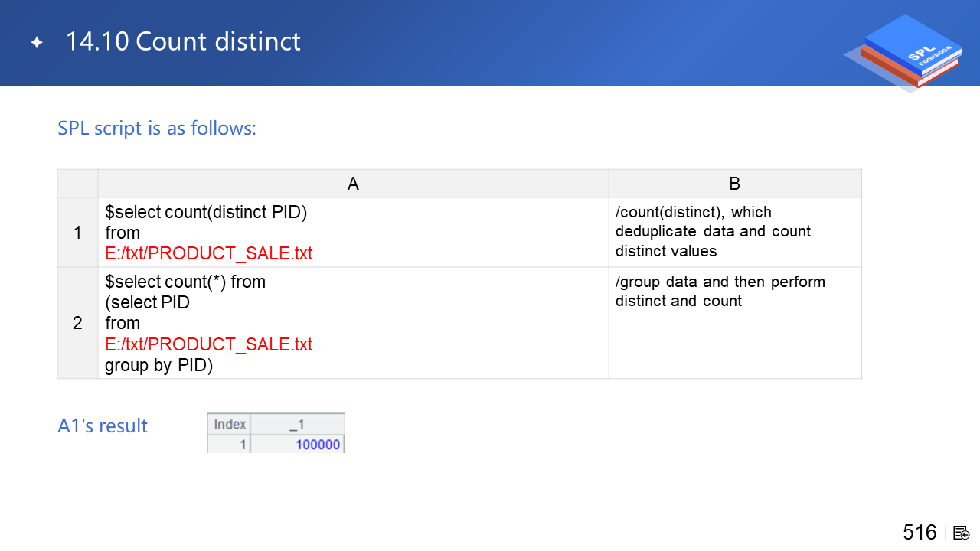Select column header B in script table

(734, 184)
